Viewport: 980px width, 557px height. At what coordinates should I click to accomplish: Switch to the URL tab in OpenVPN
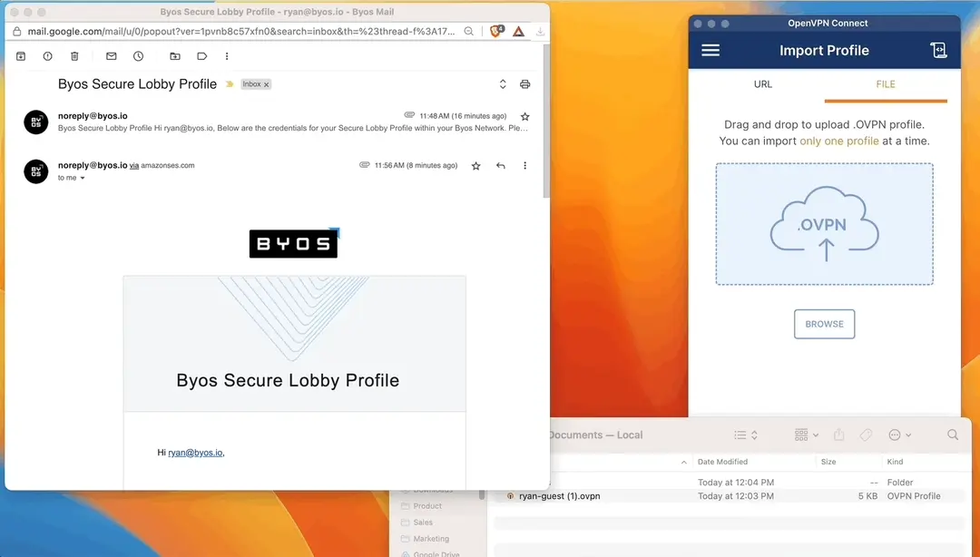coord(762,84)
